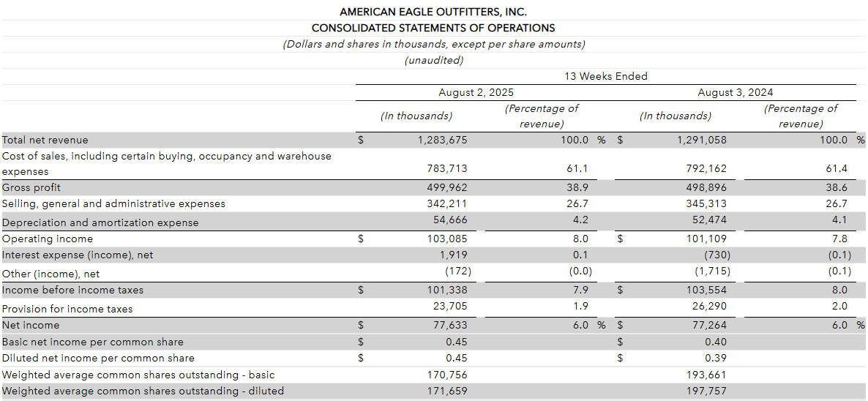The width and height of the screenshot is (868, 401).
Task: Select gross profit value '498,896'
Action: [706, 187]
